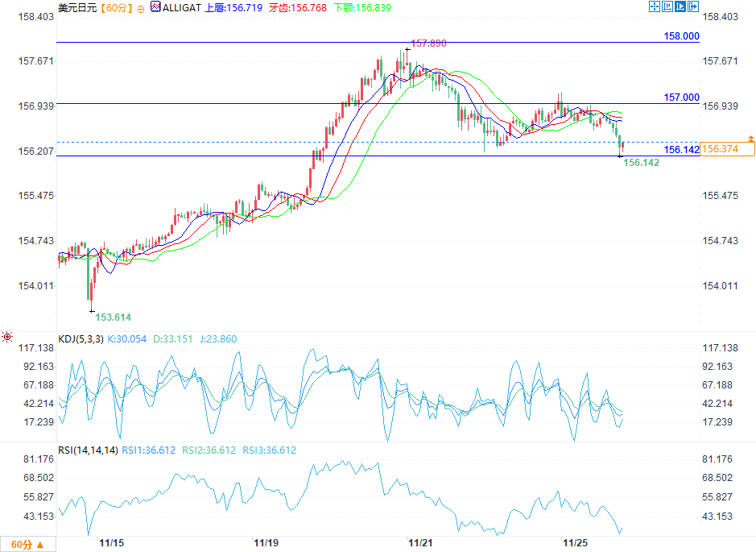The image size is (756, 552).
Task: Click the 153.614 low price marker
Action: click(x=114, y=317)
